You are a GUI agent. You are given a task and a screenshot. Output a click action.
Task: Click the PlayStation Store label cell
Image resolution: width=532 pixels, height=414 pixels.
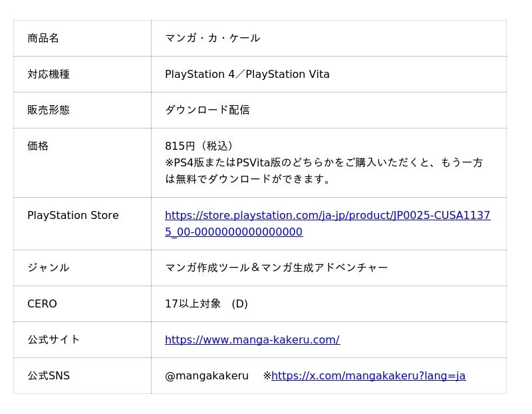73,216
